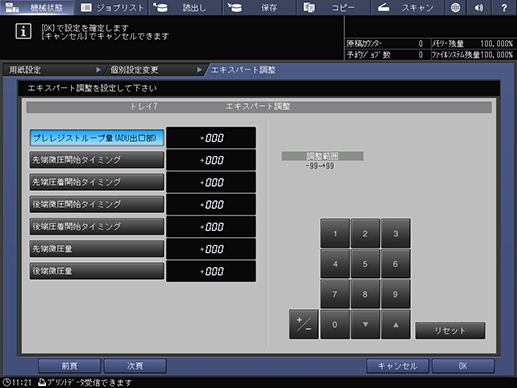Click value field for 後端微圧開始タイミング
517x388 pixels.
211,204
